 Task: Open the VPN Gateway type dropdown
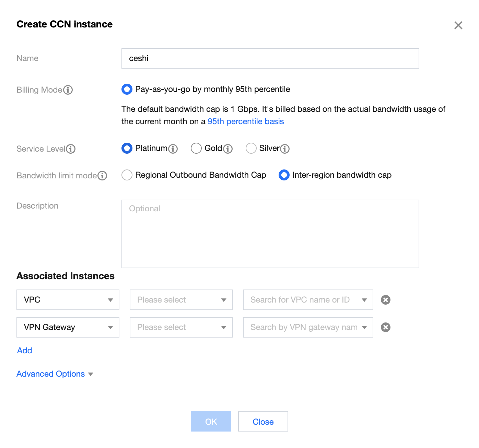point(68,327)
